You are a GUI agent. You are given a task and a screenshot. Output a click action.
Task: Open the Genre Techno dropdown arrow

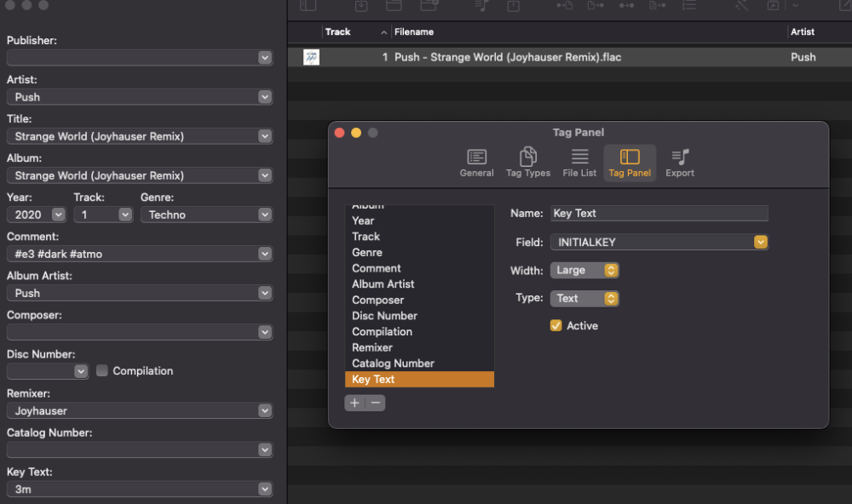pyautogui.click(x=265, y=215)
